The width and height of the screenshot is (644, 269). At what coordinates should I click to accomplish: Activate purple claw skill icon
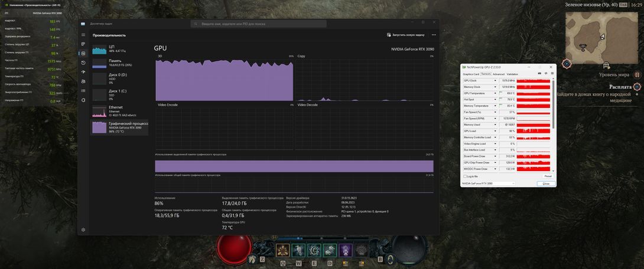tap(346, 250)
